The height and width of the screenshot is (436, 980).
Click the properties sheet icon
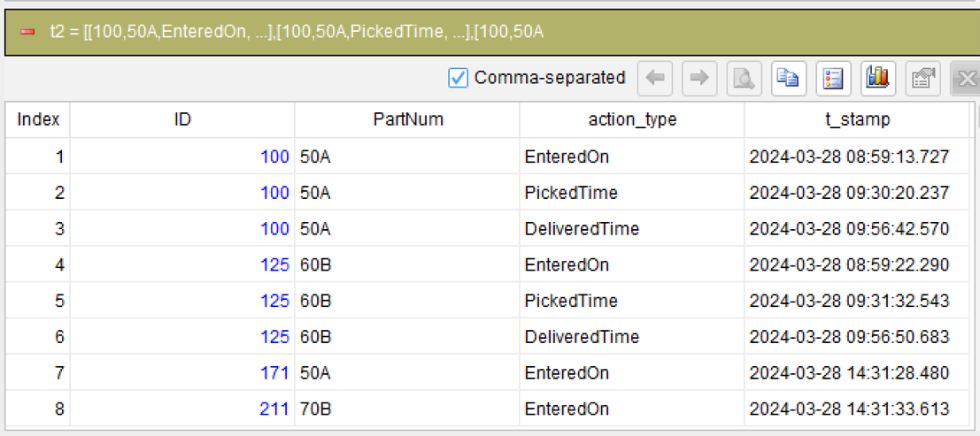pos(923,78)
